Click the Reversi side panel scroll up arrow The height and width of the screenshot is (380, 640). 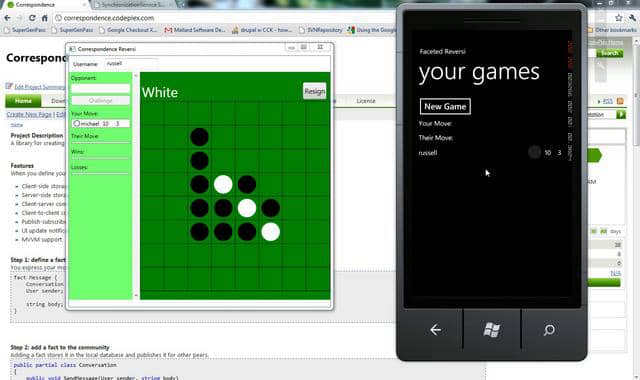pos(136,76)
